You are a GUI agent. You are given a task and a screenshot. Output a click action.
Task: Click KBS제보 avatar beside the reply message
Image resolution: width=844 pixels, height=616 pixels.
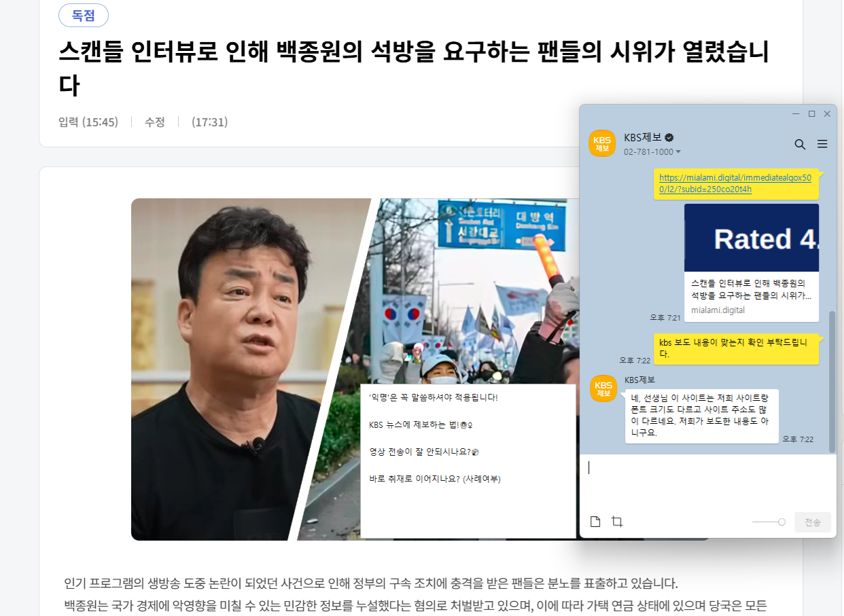(x=603, y=388)
